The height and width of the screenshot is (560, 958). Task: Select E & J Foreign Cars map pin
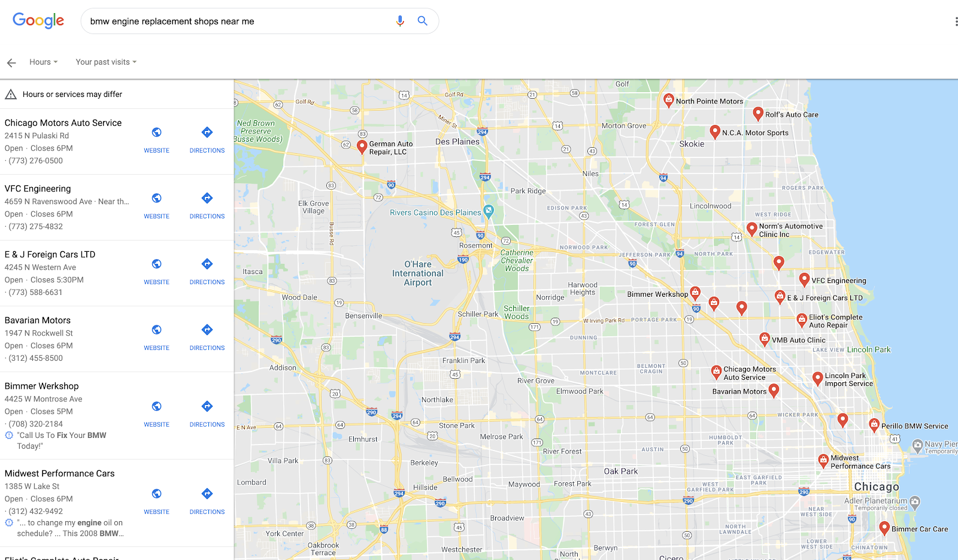click(780, 296)
